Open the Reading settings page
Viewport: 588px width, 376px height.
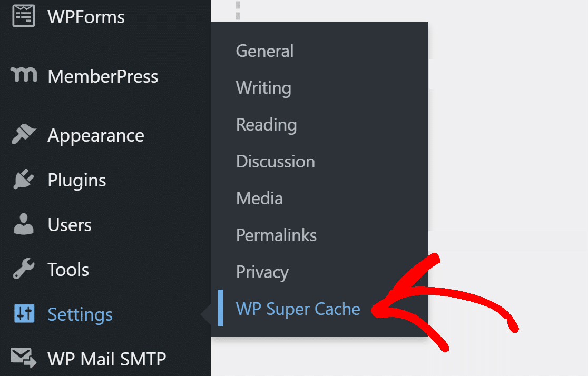[x=266, y=125]
